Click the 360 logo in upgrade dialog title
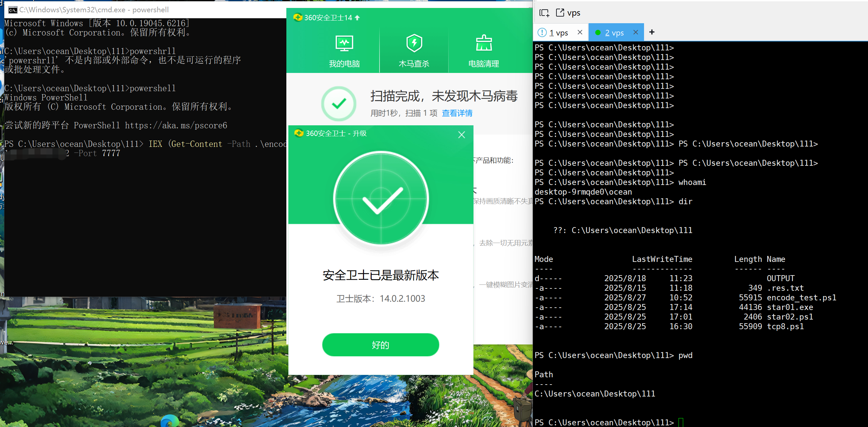 (x=299, y=133)
